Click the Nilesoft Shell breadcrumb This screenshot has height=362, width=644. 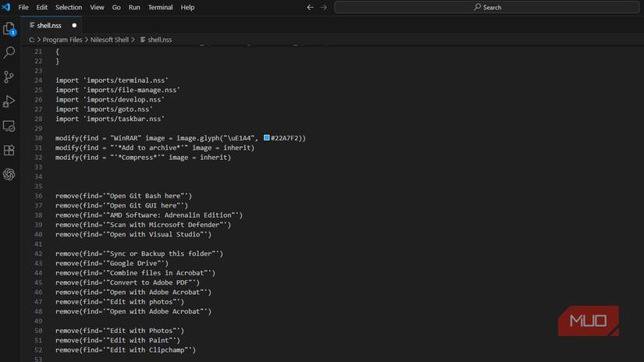tap(109, 40)
